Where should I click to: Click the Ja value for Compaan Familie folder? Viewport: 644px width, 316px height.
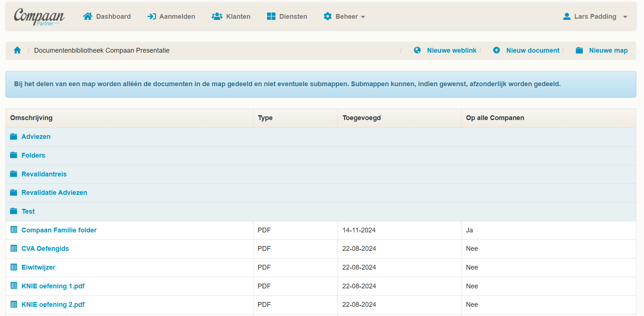469,230
